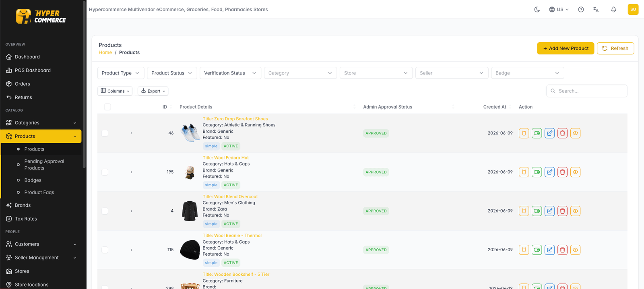The height and width of the screenshot is (289, 644).
Task: Click the badge icon for Wool Blend Overcoat
Action: coord(524,211)
